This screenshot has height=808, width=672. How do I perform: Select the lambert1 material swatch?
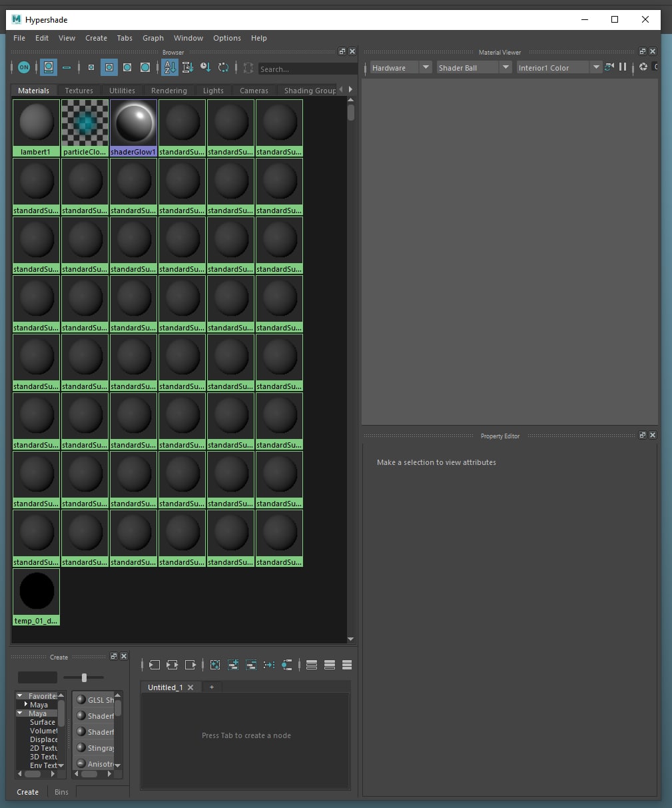36,128
